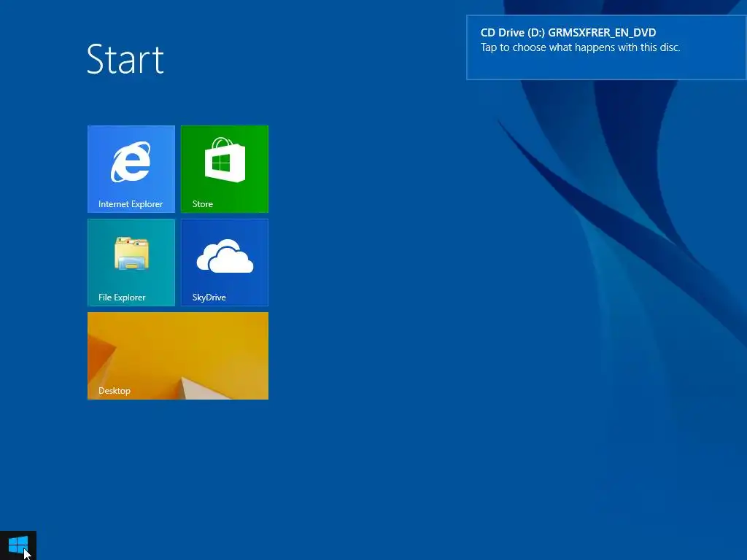Viewport: 747px width, 560px height.
Task: Open the File Explorer tile
Action: coord(131,262)
